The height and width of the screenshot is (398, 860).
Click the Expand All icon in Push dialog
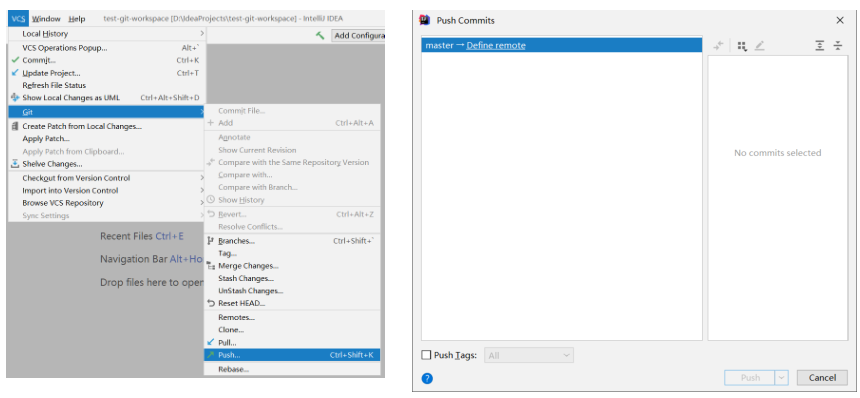pos(819,46)
